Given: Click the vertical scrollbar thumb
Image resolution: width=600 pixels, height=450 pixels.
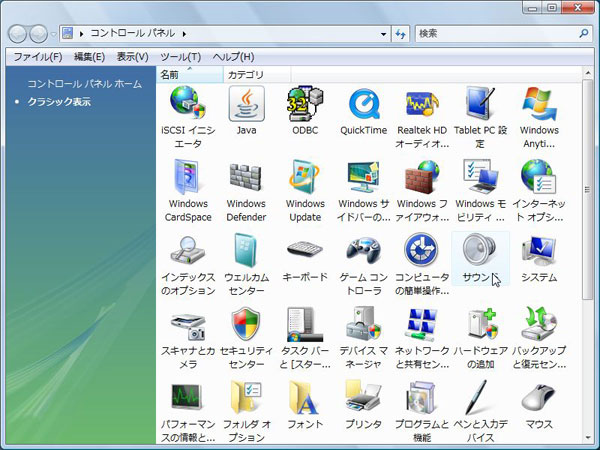Looking at the screenshot, I should coord(588,189).
